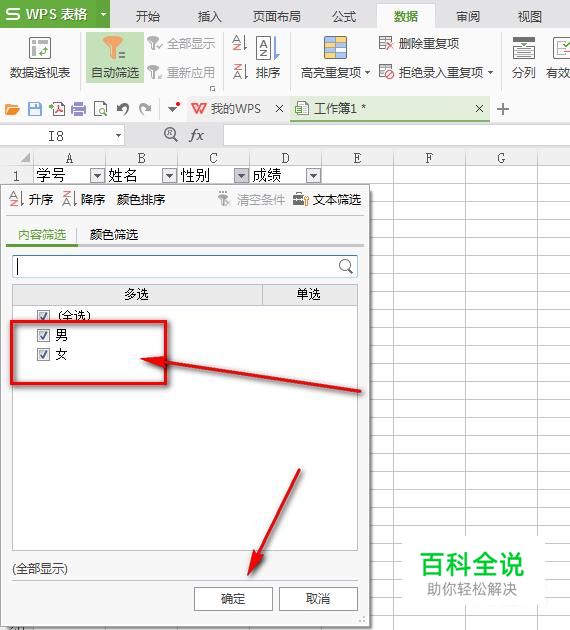Open the 审阅 ribbon tab
The image size is (570, 630).
coord(468,16)
